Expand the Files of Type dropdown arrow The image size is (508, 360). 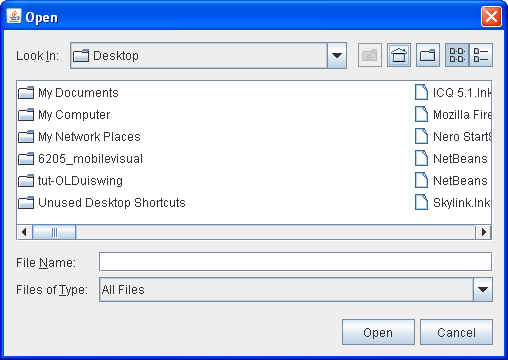(x=483, y=289)
